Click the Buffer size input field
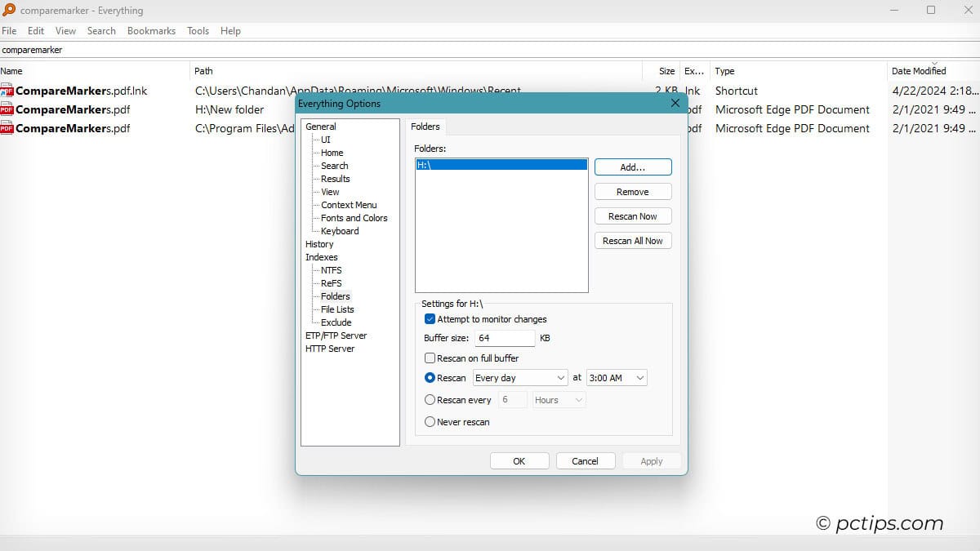This screenshot has height=551, width=980. click(x=505, y=338)
